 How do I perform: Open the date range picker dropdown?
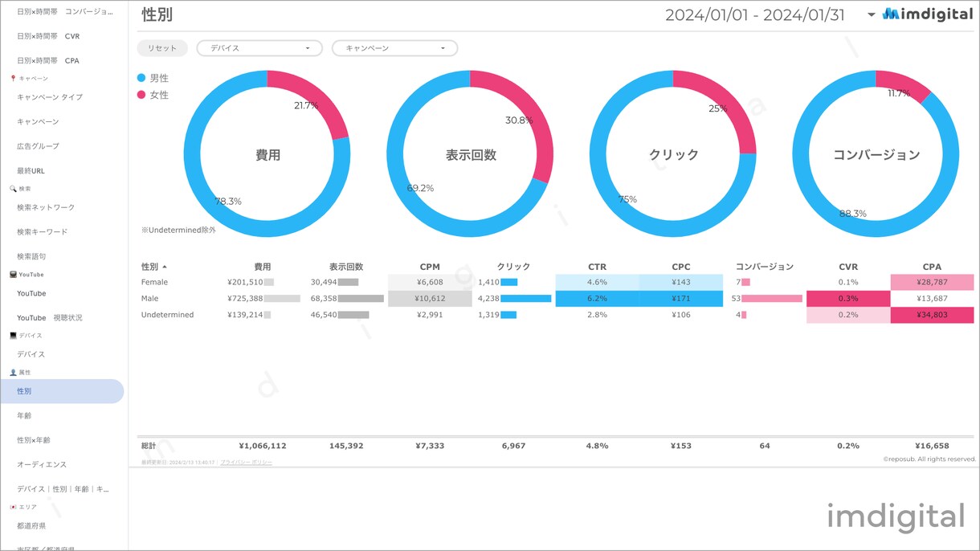click(872, 14)
